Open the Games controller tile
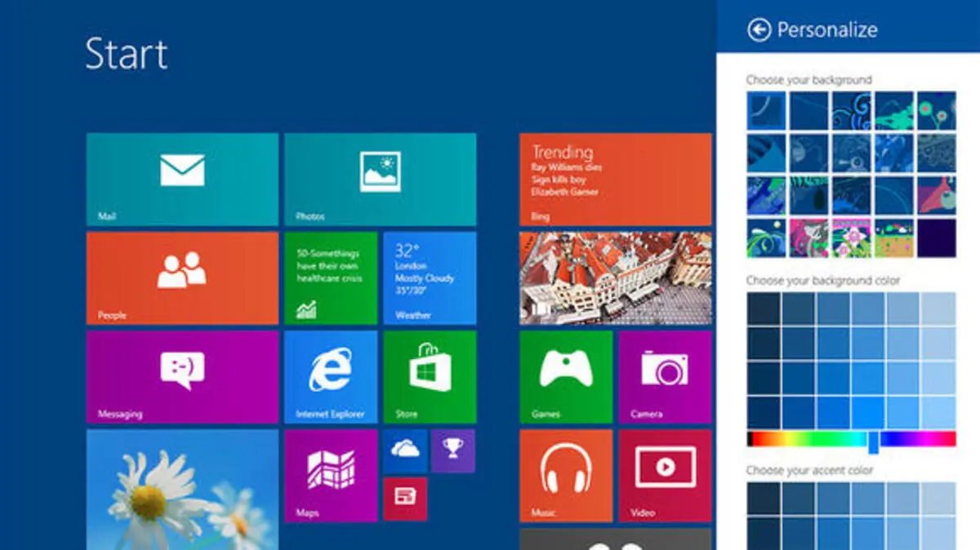Viewport: 980px width, 550px height. tap(566, 376)
